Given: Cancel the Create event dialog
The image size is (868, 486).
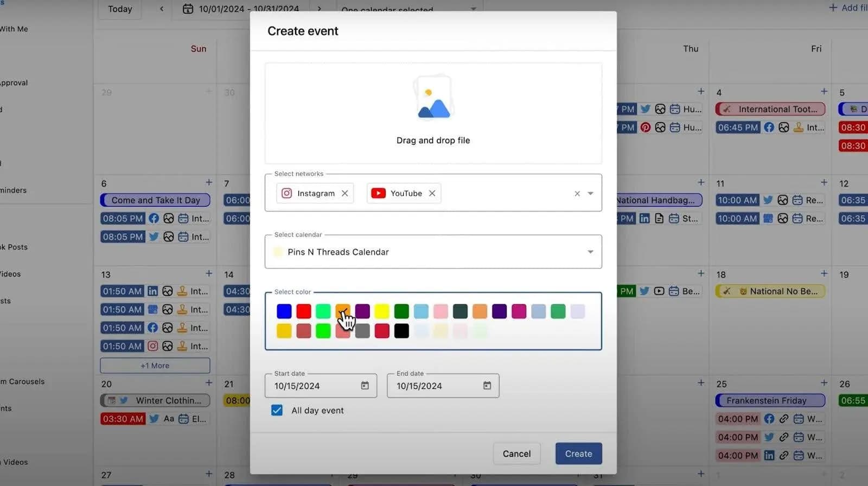Looking at the screenshot, I should (x=516, y=453).
